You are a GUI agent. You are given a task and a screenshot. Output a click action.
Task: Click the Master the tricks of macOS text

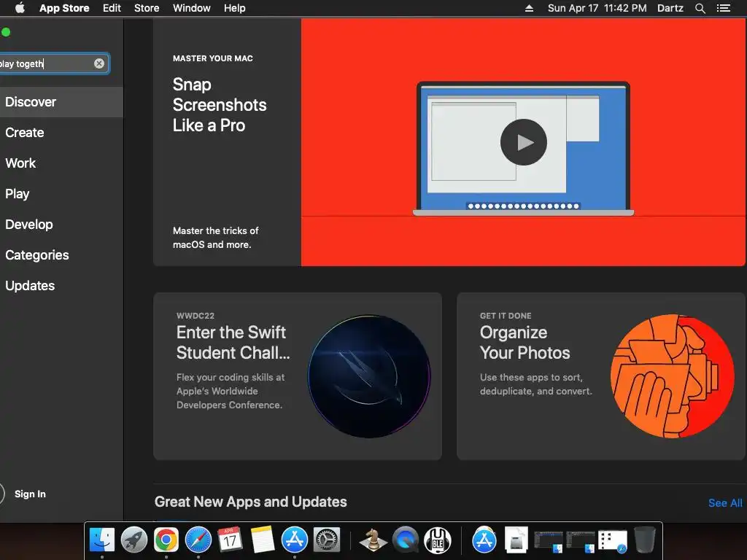215,238
